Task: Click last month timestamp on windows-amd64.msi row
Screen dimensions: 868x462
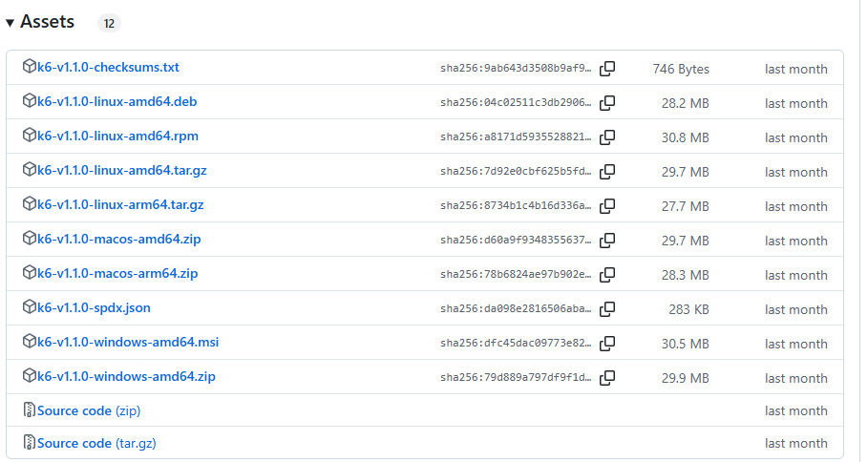Action: [796, 344]
